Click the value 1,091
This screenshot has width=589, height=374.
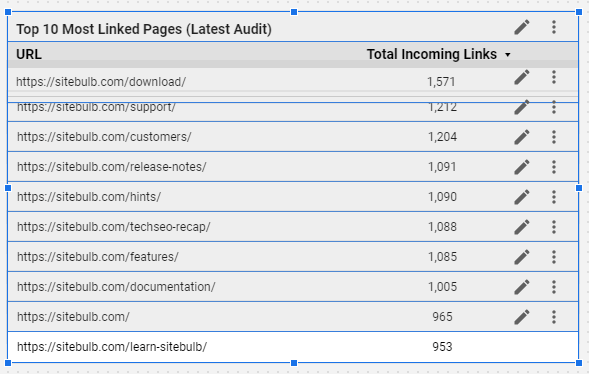[x=442, y=167]
